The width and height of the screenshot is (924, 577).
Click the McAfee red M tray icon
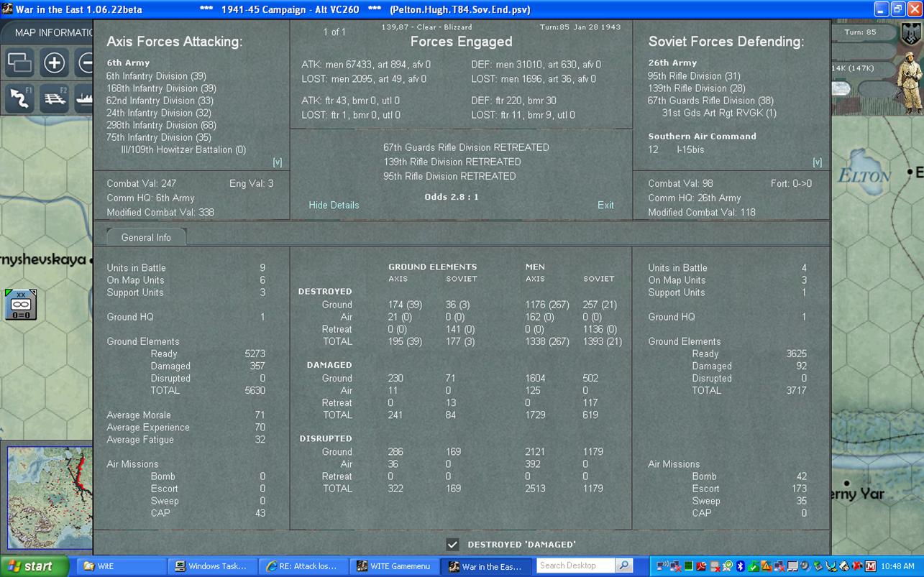pyautogui.click(x=870, y=566)
